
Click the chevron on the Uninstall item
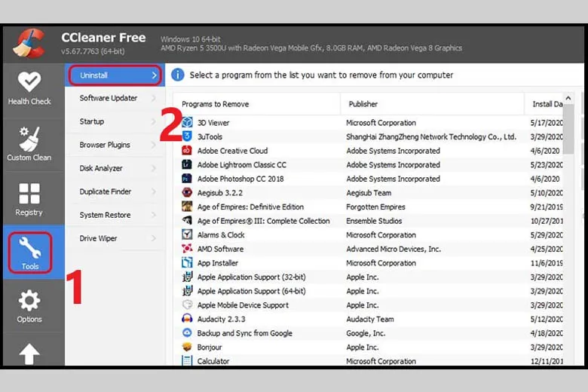[154, 75]
